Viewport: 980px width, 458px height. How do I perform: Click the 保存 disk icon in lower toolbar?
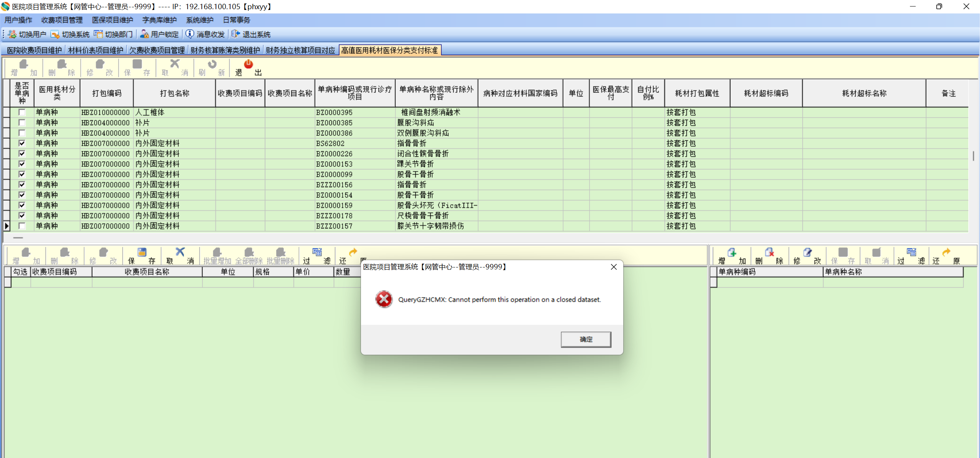coord(142,252)
